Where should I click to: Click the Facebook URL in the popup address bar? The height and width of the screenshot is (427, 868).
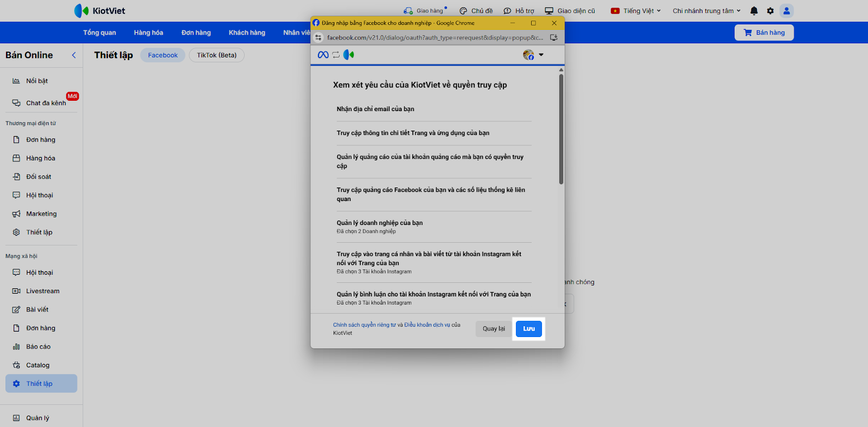435,37
